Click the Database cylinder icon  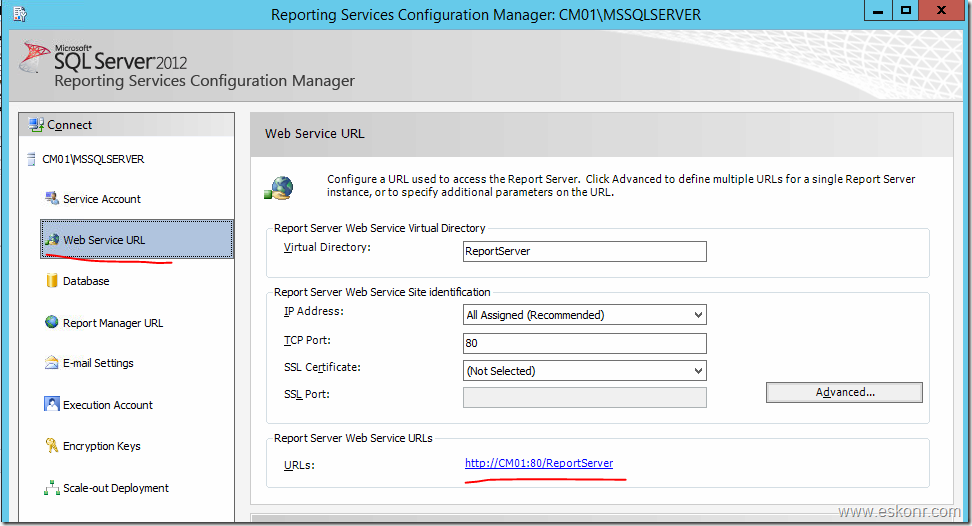click(x=52, y=281)
